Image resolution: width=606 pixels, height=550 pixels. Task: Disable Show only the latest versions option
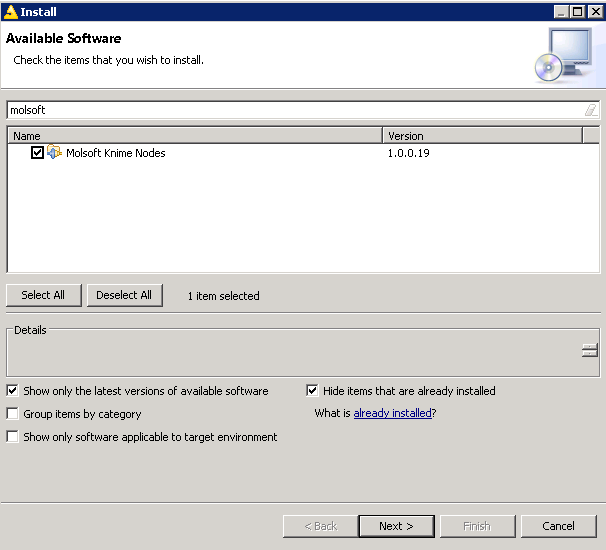click(x=13, y=391)
